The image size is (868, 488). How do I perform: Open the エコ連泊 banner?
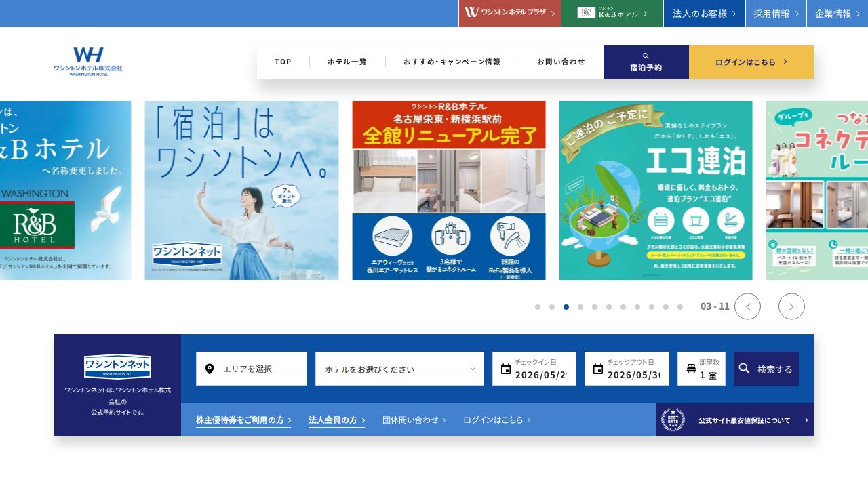(x=656, y=190)
